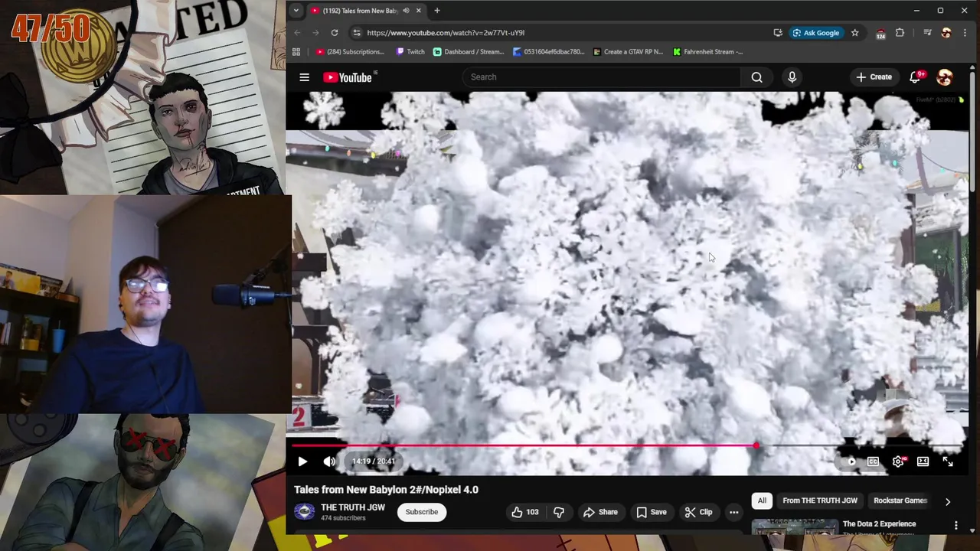Show more filter chips with next arrow
This screenshot has height=551, width=980.
tap(948, 501)
